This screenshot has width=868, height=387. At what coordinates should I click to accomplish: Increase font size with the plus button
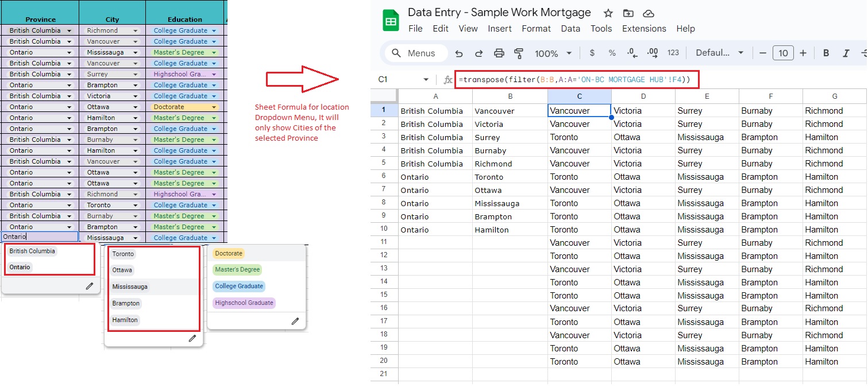[x=803, y=53]
